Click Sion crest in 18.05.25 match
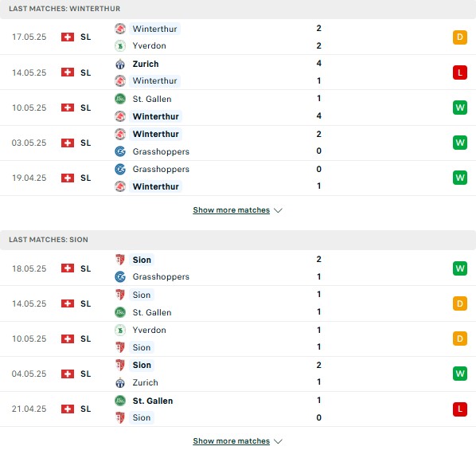 click(120, 260)
